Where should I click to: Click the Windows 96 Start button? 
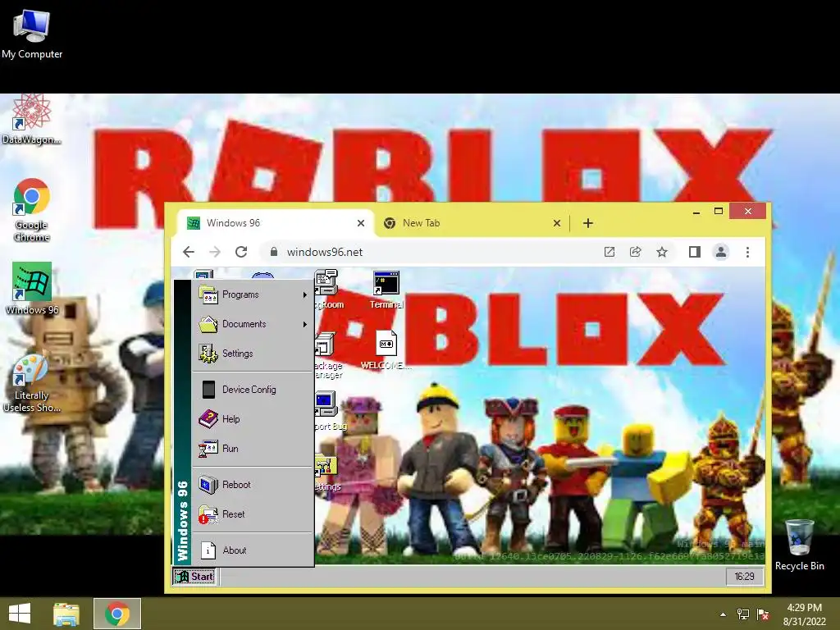[x=194, y=577]
